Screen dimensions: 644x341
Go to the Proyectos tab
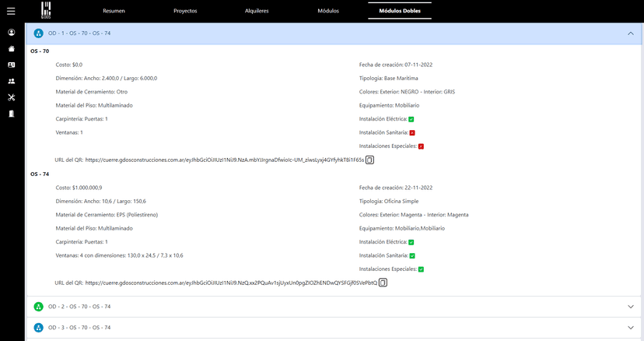tap(185, 12)
